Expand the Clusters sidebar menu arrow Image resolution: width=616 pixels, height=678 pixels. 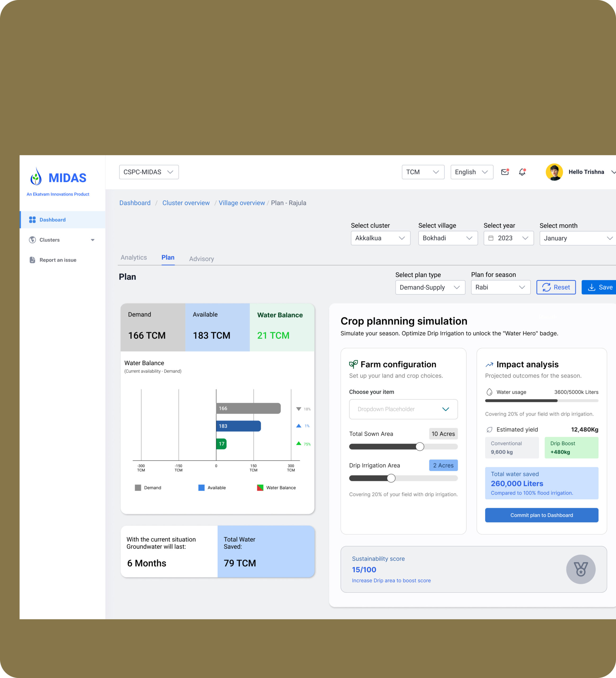(93, 240)
